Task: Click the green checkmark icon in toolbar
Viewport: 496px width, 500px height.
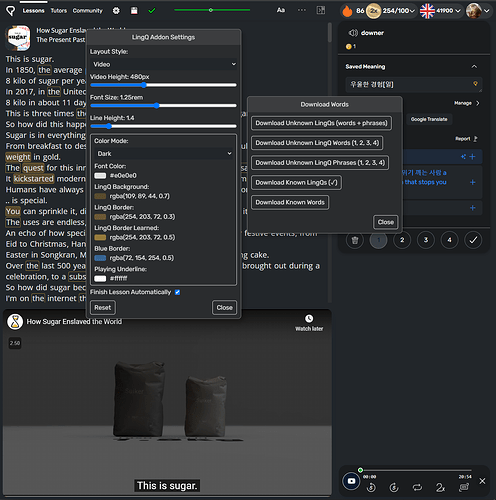Action: [x=152, y=11]
